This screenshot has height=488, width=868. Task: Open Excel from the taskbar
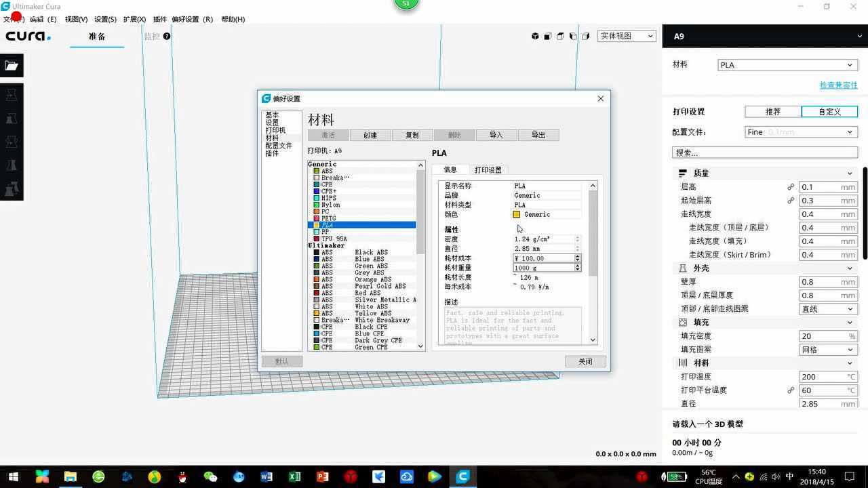tap(294, 476)
